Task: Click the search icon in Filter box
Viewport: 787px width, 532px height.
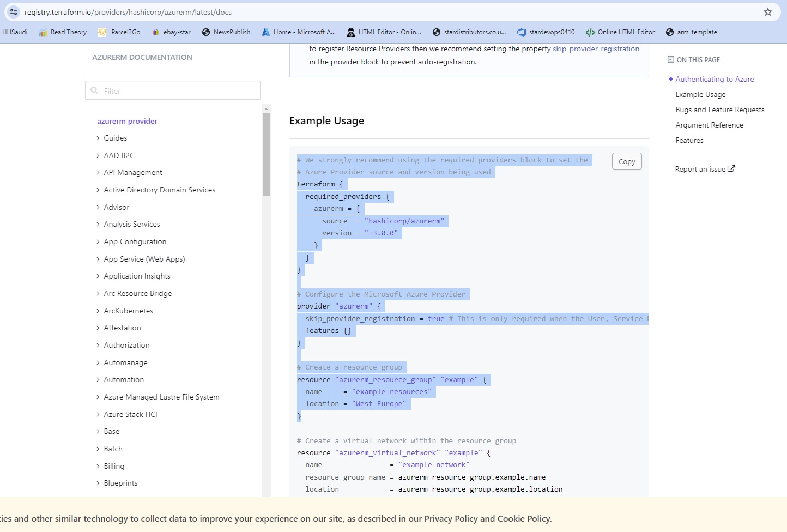Action: point(94,90)
